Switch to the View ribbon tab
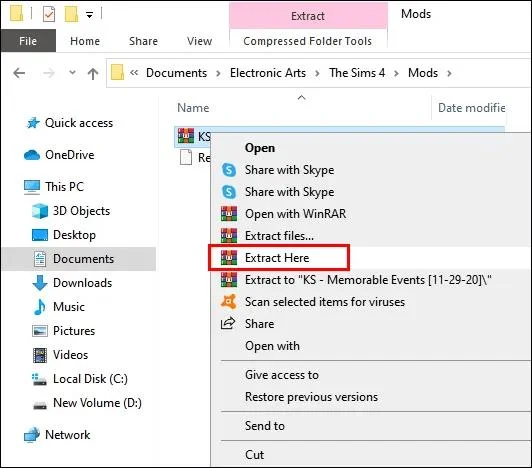The image size is (532, 468). (200, 41)
